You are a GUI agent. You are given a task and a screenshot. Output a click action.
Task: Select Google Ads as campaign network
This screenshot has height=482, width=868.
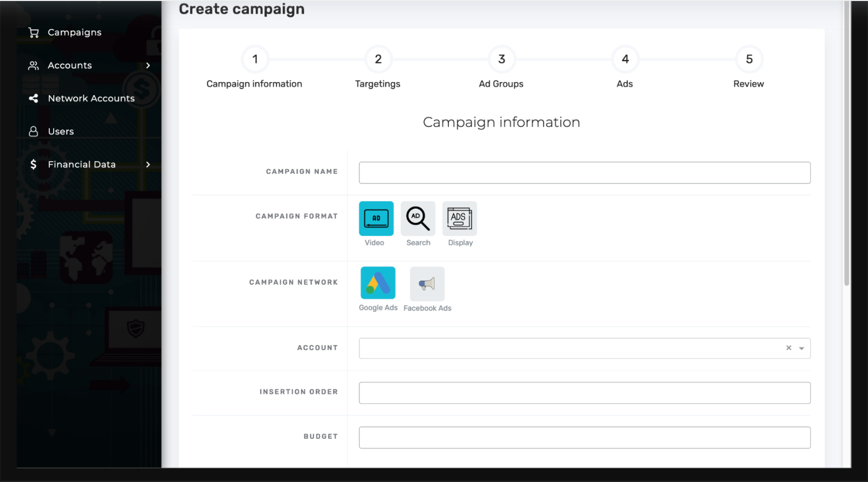click(x=377, y=282)
